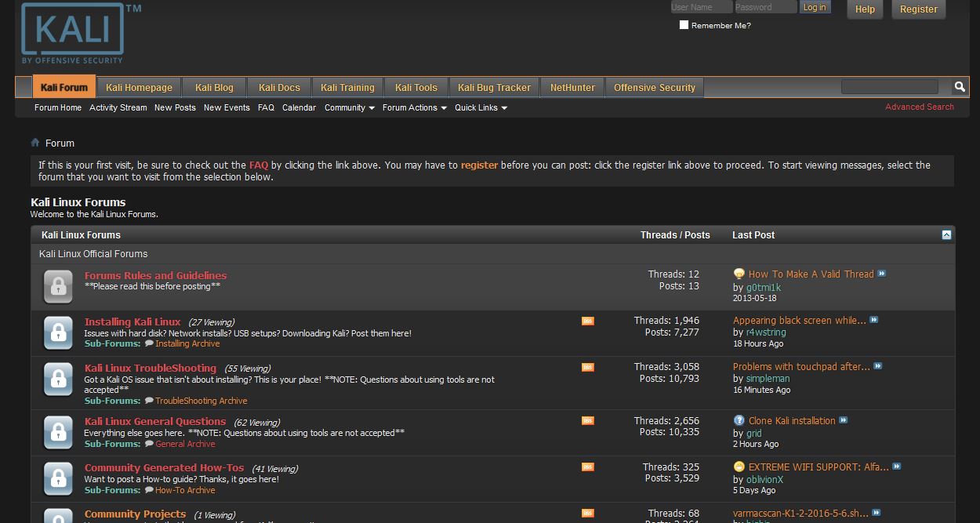Click speech bubble icon beside General Archive
The height and width of the screenshot is (523, 980).
(149, 444)
